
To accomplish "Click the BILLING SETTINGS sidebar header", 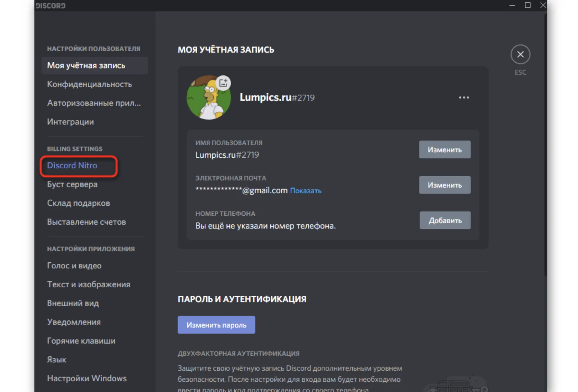I will click(x=75, y=149).
